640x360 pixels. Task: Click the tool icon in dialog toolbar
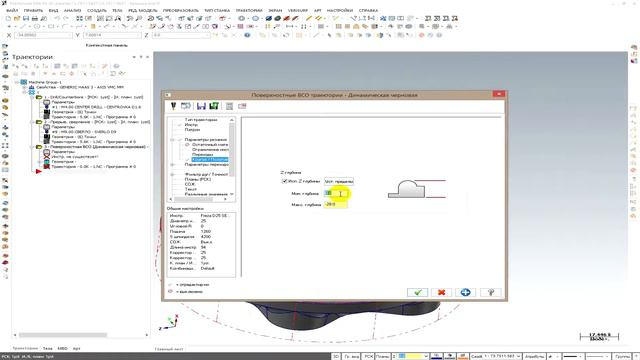pyautogui.click(x=173, y=106)
